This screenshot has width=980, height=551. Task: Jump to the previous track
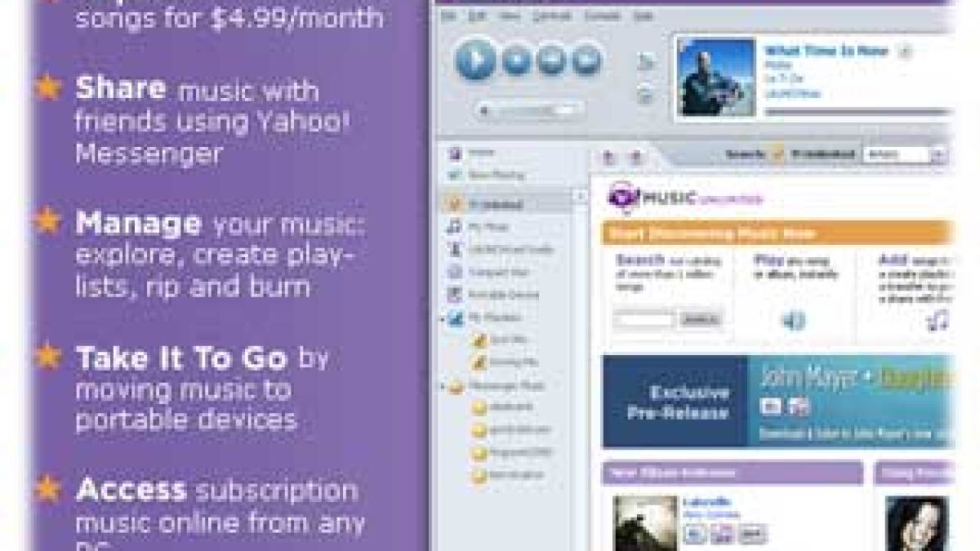click(x=551, y=60)
